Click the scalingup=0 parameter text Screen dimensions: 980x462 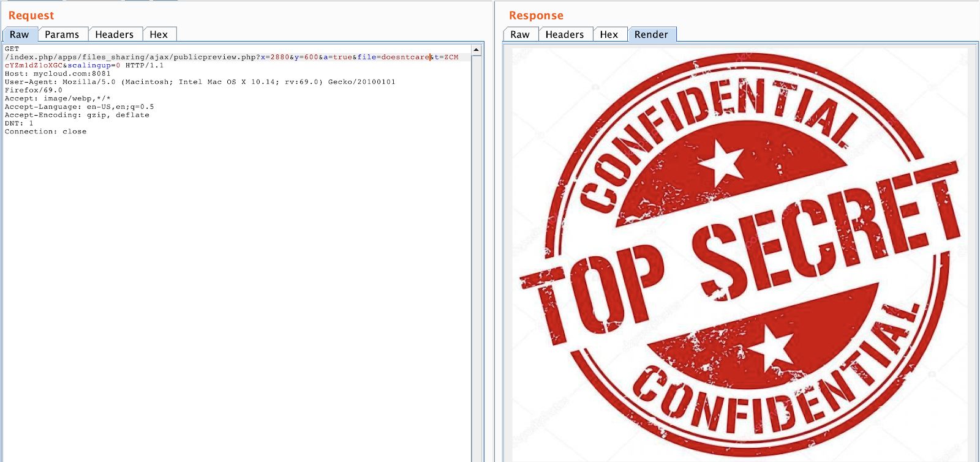click(x=94, y=65)
